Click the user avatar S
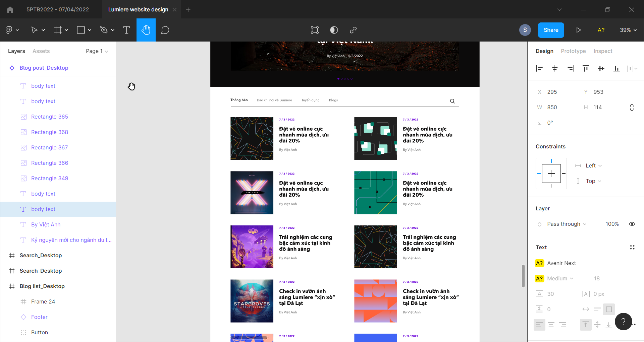Image resolution: width=644 pixels, height=342 pixels. click(525, 30)
